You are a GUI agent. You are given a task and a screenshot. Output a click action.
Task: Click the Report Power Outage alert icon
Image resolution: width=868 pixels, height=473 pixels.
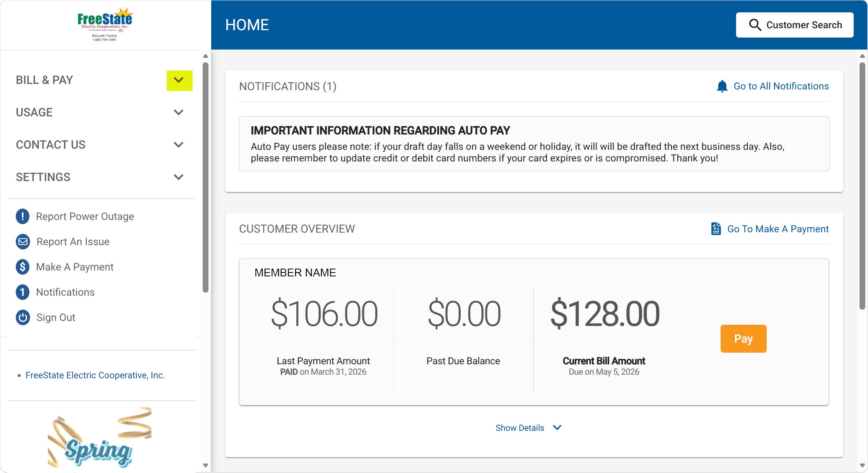pos(22,217)
